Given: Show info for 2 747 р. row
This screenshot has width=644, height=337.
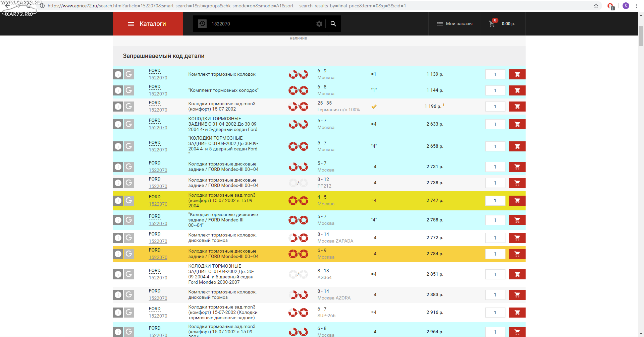Looking at the screenshot, I should click(x=118, y=201).
